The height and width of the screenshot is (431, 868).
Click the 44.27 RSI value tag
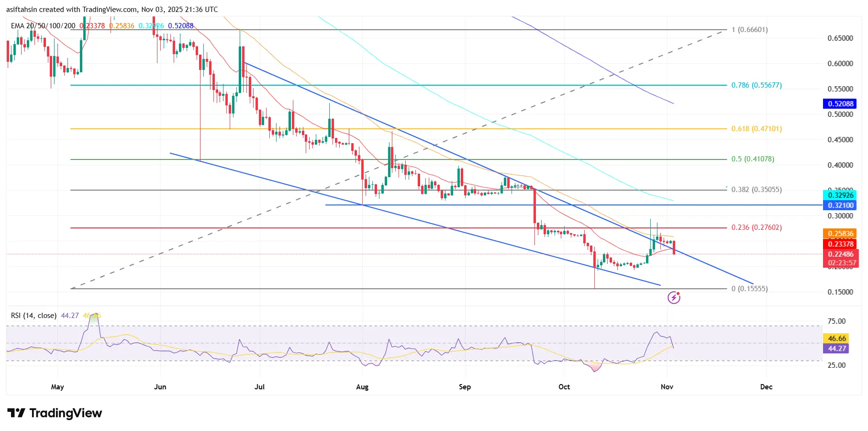836,349
